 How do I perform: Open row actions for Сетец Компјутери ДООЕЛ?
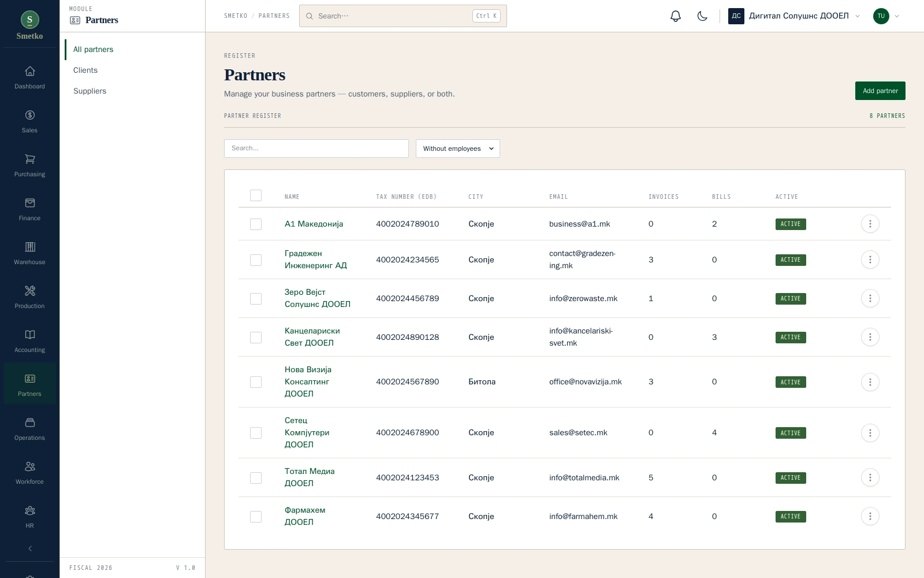point(870,433)
